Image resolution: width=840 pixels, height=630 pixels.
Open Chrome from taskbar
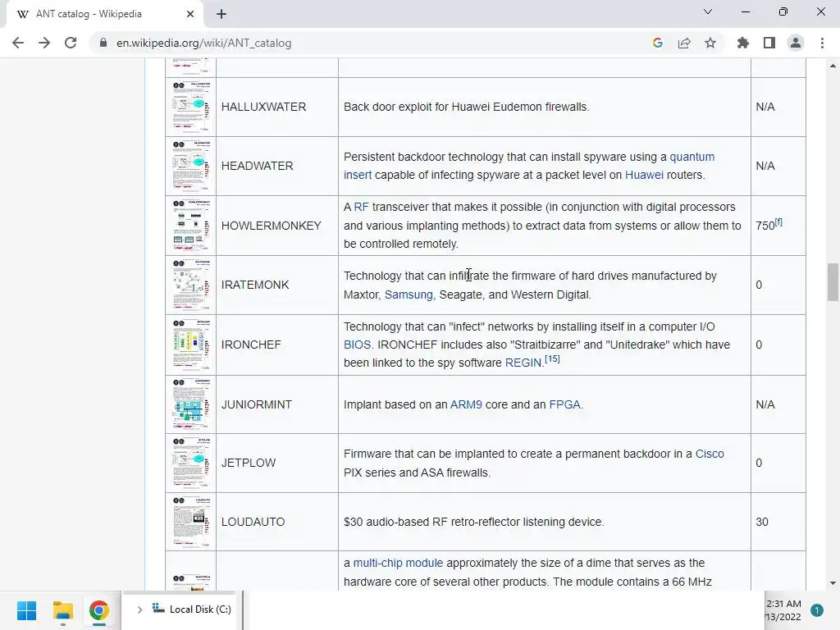point(98,610)
